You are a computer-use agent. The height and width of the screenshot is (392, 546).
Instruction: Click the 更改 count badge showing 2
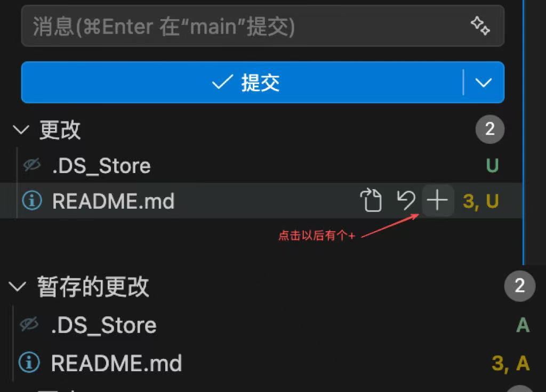coord(490,129)
